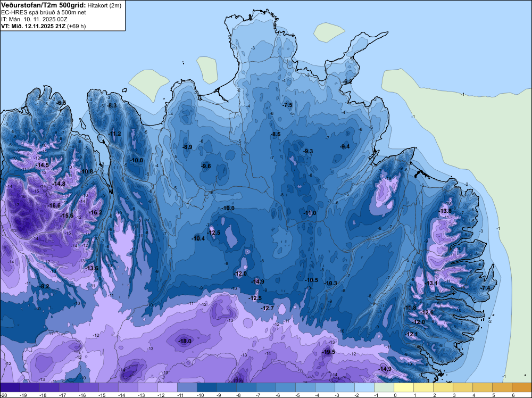This screenshot has width=532, height=398.
Task: Click the -12.1 temperature value
Action: coord(412,335)
